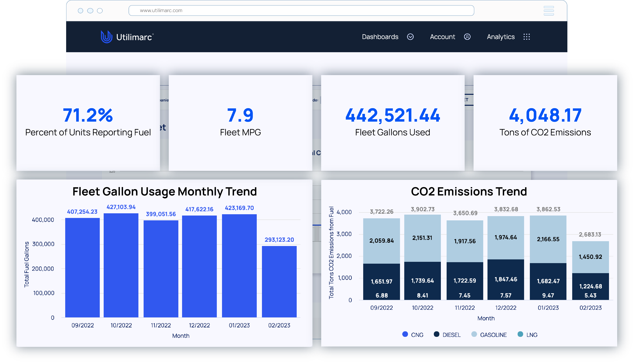The height and width of the screenshot is (364, 635).
Task: Click the 12/2022 axis label in CO2 chart
Action: coord(506,308)
